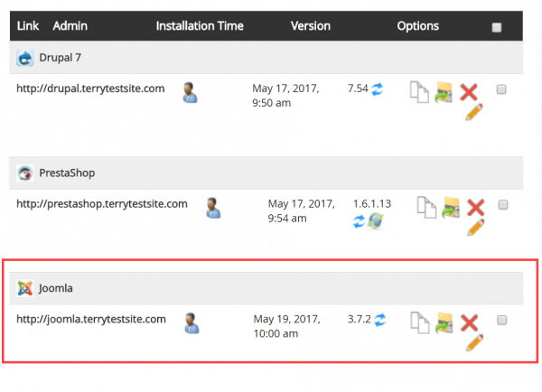542x392 pixels.
Task: Back up the Joomla installation
Action: click(444, 322)
